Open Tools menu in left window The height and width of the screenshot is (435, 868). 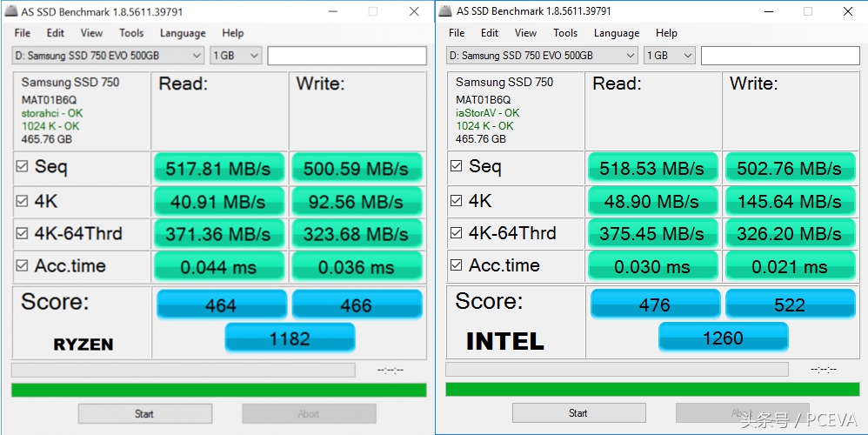(131, 33)
